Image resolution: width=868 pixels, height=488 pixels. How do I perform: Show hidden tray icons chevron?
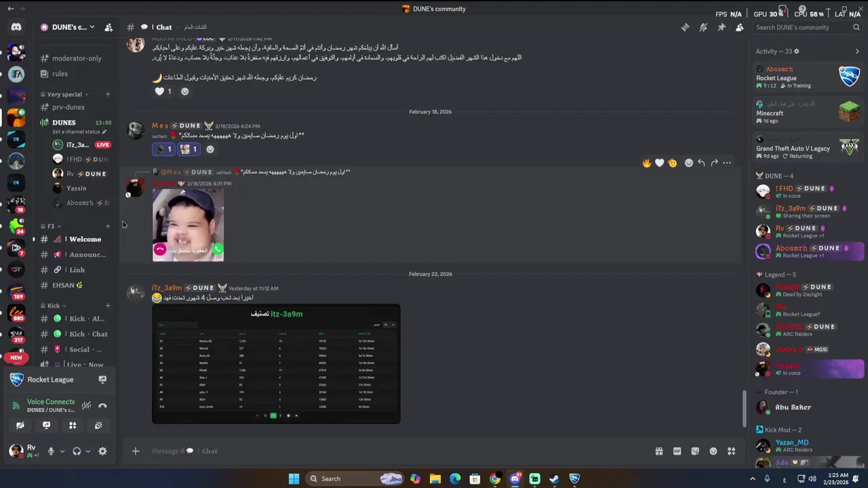coord(752,479)
